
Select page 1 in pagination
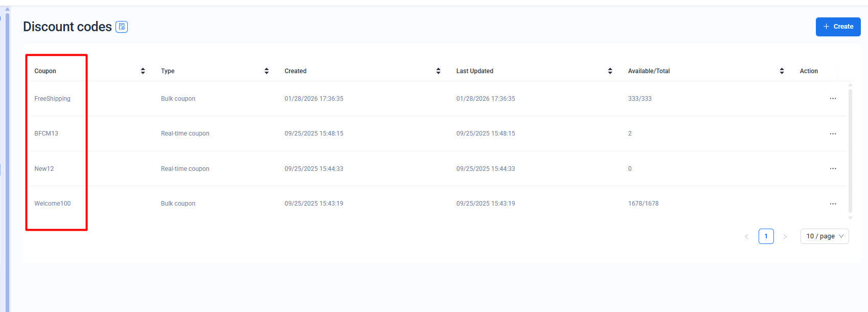(766, 236)
